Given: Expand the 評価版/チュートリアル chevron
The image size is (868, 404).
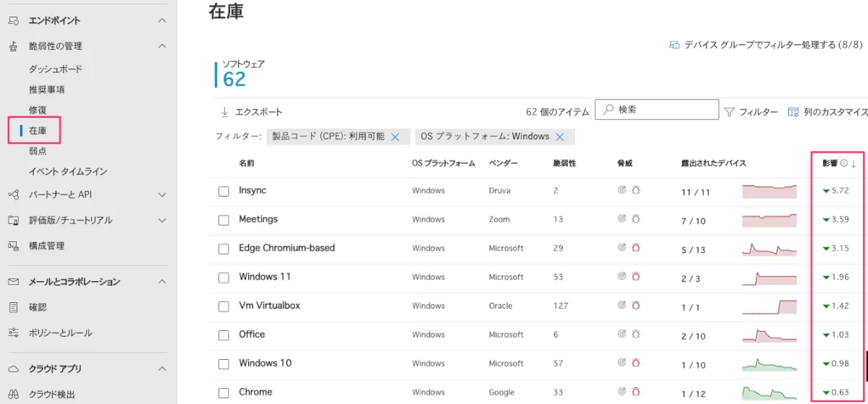Looking at the screenshot, I should (x=162, y=220).
